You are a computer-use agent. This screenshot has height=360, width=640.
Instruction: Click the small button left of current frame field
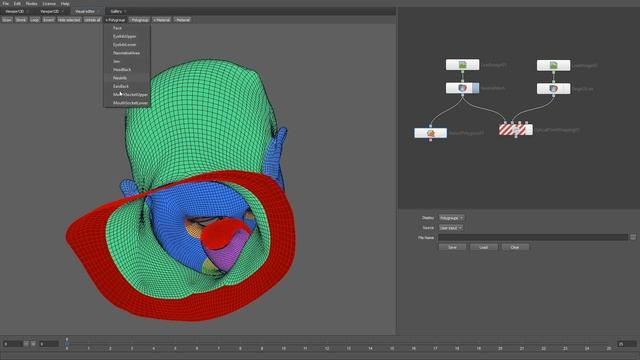pos(33,344)
